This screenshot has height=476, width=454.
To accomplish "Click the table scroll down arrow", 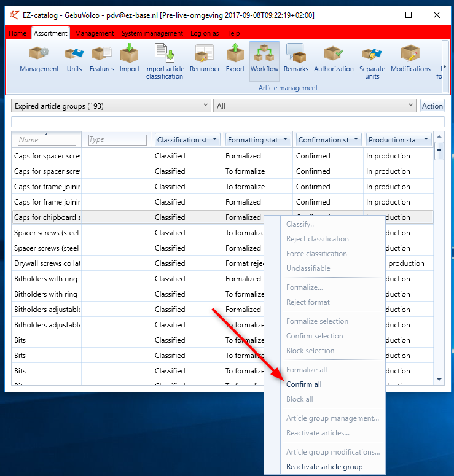I will pos(439,380).
